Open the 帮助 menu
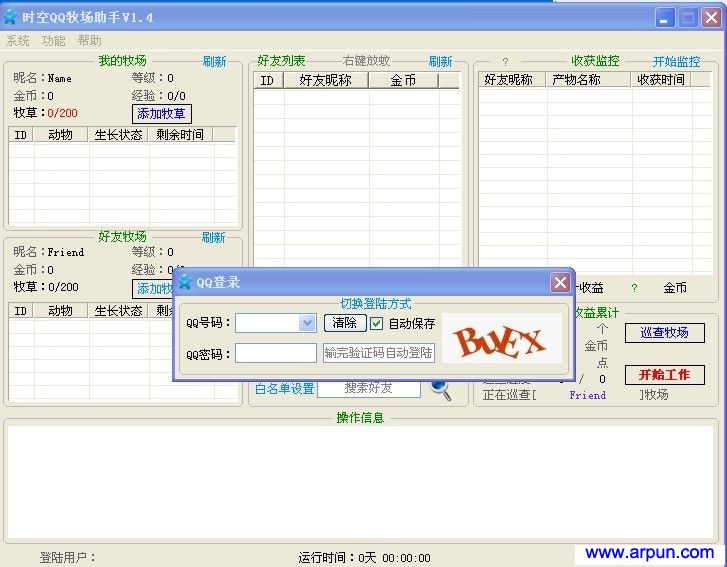 [89, 41]
